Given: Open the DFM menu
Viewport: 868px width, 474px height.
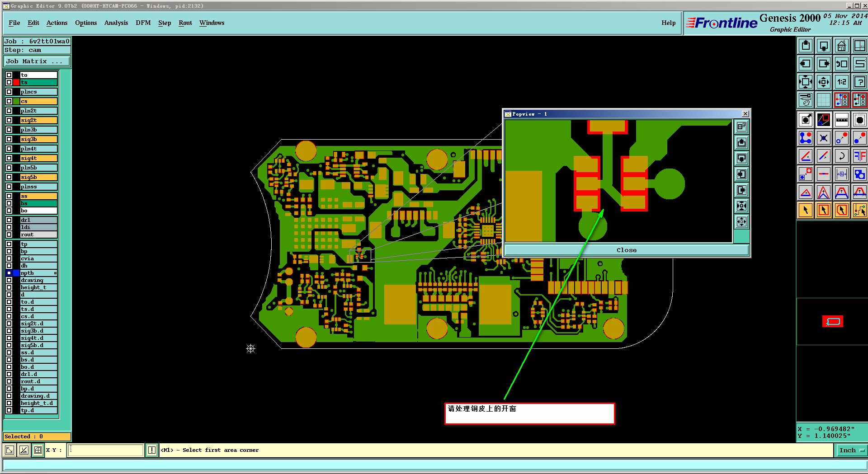Looking at the screenshot, I should point(143,23).
